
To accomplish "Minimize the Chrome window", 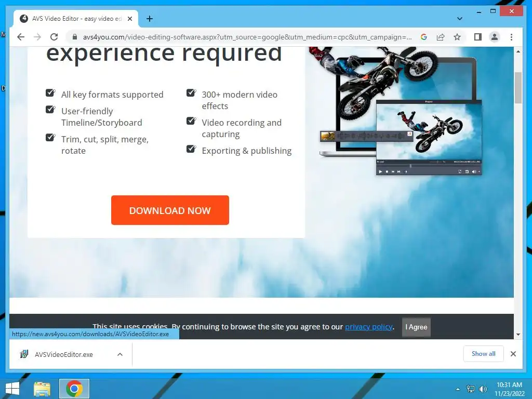I will click(478, 11).
